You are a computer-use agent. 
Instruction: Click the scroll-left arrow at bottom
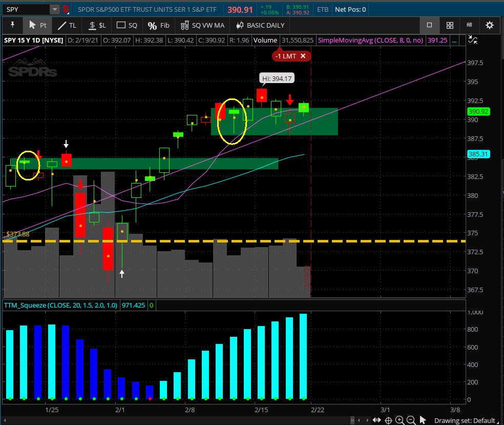(5, 420)
